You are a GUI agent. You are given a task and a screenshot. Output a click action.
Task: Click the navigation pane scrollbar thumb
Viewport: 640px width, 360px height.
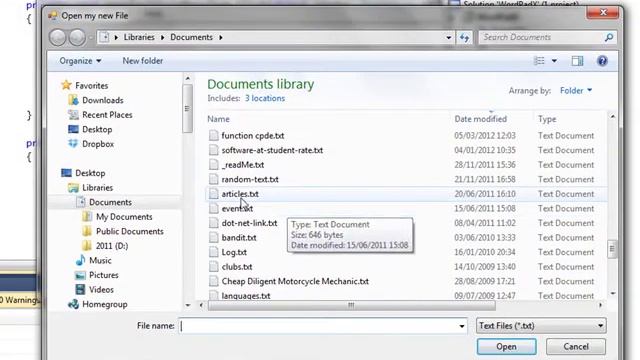(x=187, y=109)
